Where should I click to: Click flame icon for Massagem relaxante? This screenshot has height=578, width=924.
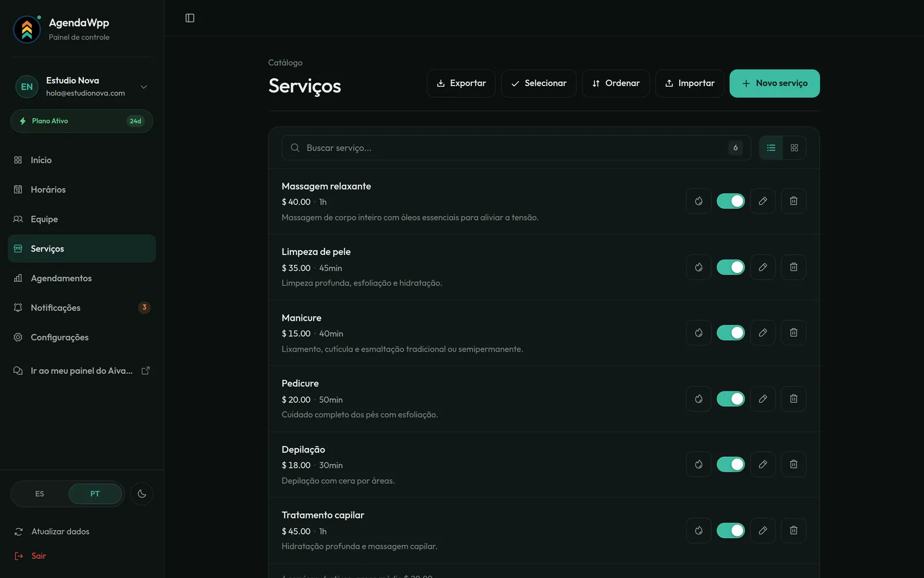[x=699, y=201]
